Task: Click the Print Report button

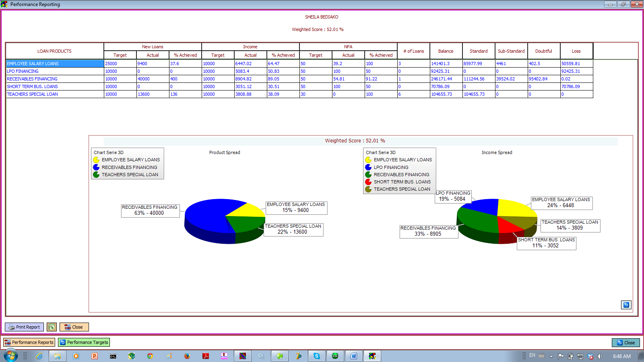Action: pyautogui.click(x=24, y=327)
